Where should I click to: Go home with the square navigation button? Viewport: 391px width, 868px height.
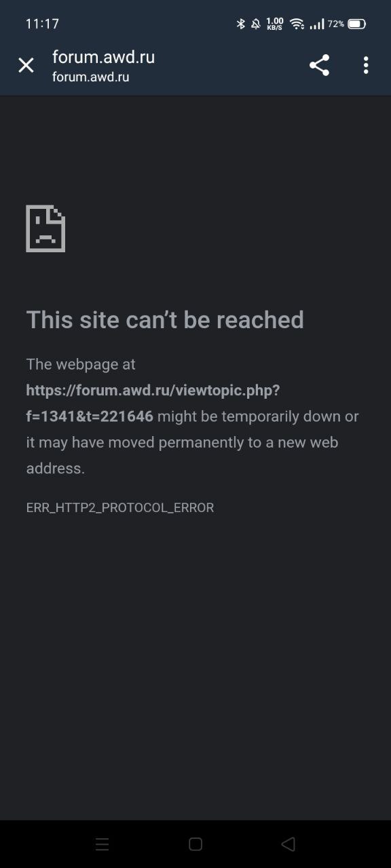click(195, 844)
